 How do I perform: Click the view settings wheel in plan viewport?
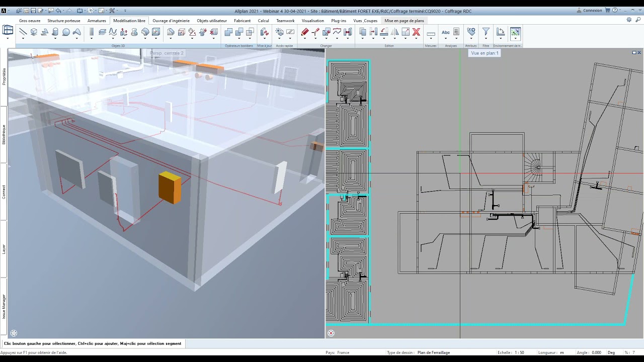tap(331, 333)
